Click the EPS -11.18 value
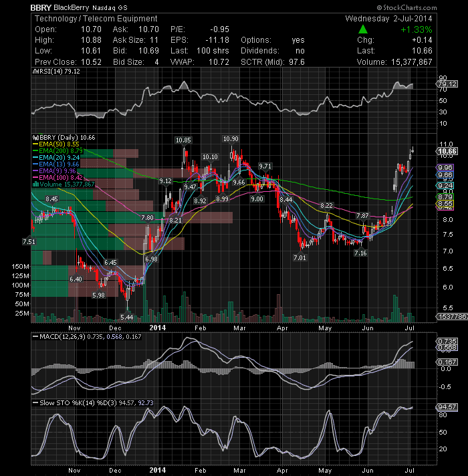Image resolution: width=468 pixels, height=476 pixels. [217, 40]
